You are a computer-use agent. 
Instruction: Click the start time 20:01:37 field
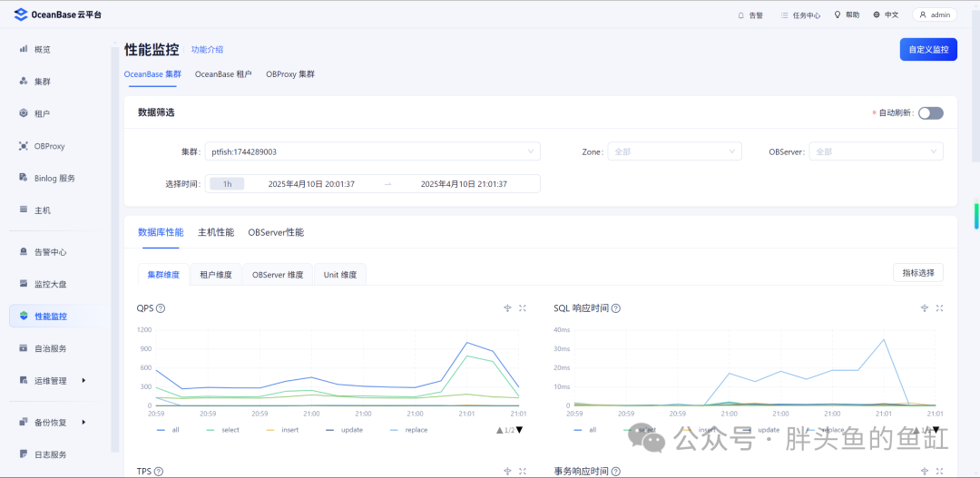[311, 184]
